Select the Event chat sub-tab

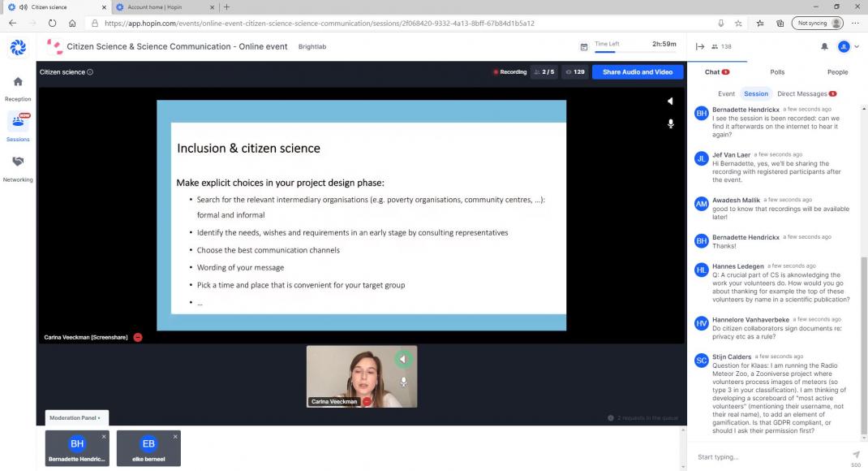pyautogui.click(x=726, y=93)
